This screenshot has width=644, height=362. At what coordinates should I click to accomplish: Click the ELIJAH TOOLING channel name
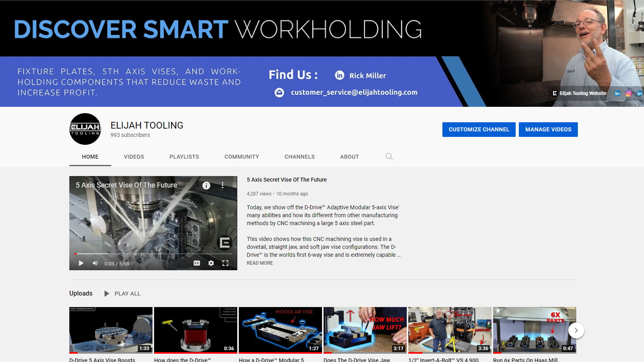(x=147, y=125)
